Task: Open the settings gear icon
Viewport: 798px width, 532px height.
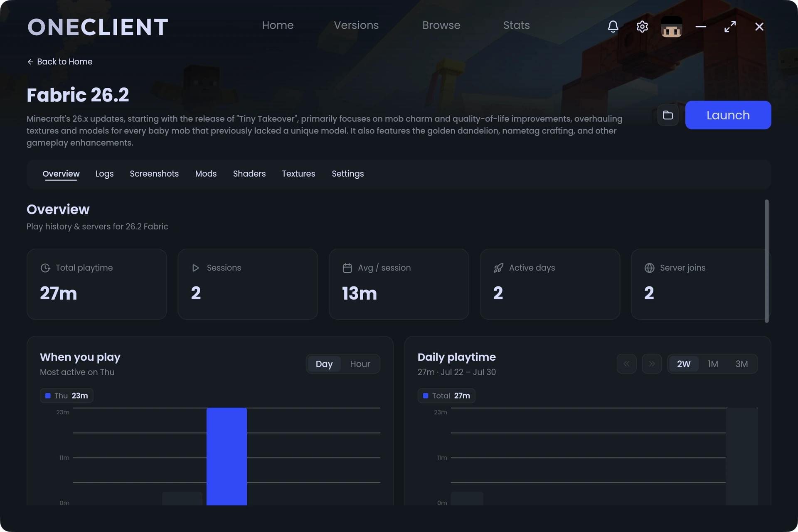Action: (642, 27)
